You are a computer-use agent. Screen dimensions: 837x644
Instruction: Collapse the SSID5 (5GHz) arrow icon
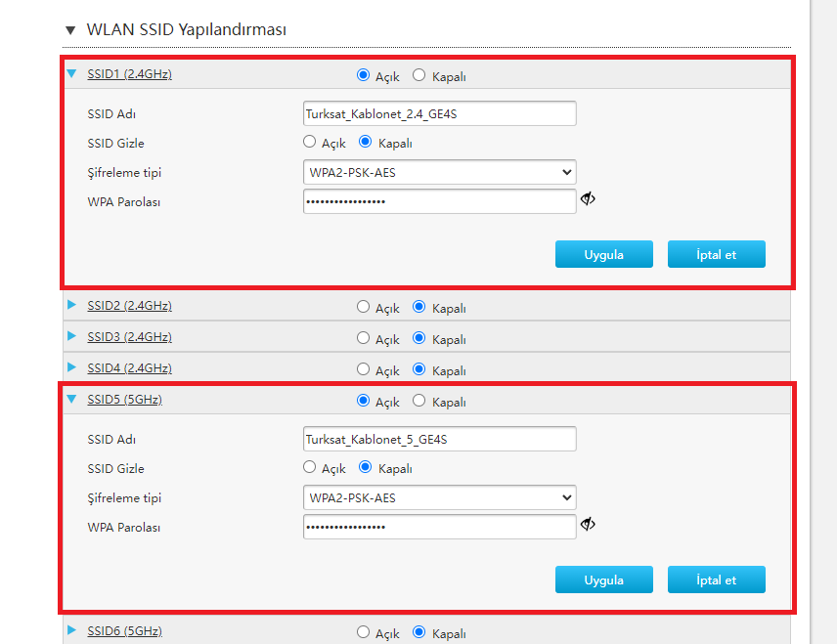point(71,399)
